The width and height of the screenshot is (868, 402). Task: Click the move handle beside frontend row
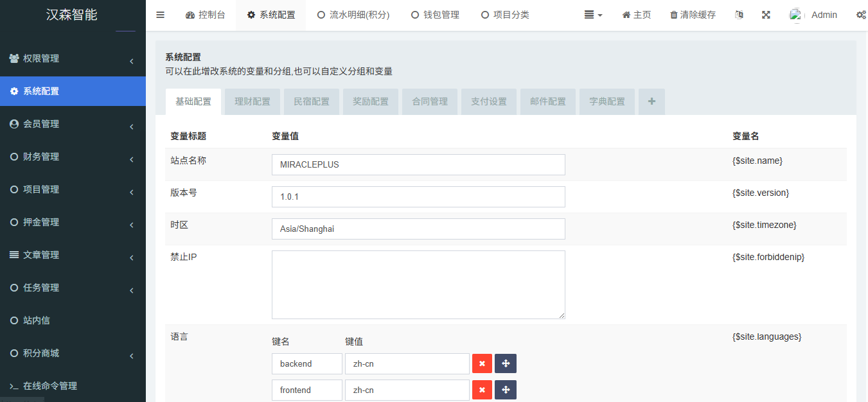click(505, 390)
